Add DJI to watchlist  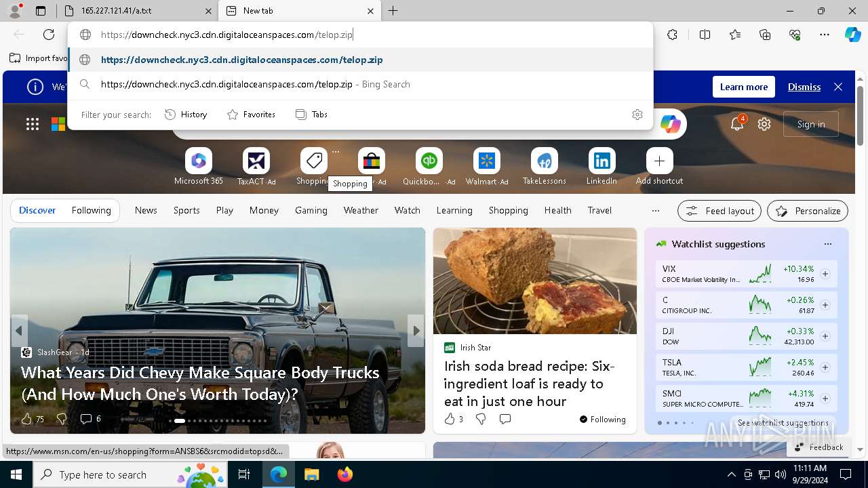(x=825, y=336)
